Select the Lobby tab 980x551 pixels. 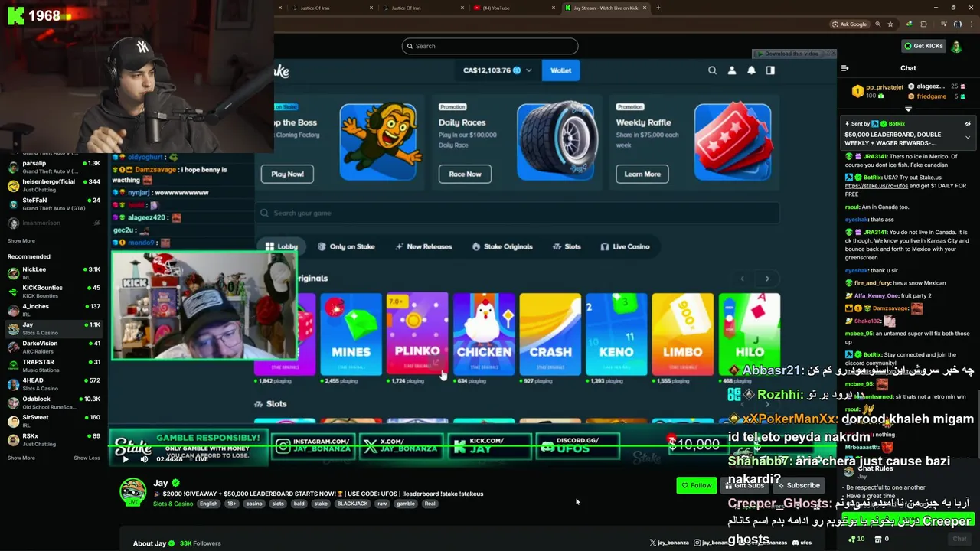[281, 246]
